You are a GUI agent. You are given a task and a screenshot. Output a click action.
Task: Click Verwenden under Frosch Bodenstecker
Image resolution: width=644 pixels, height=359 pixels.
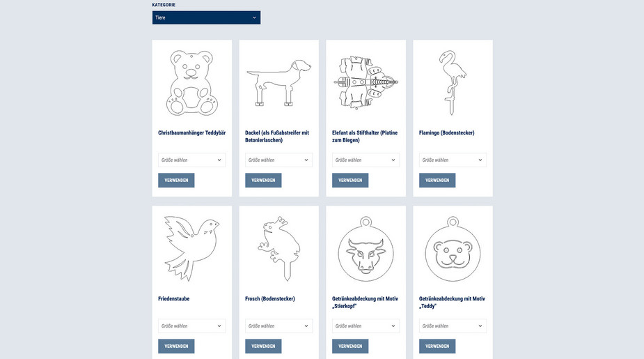pyautogui.click(x=263, y=346)
